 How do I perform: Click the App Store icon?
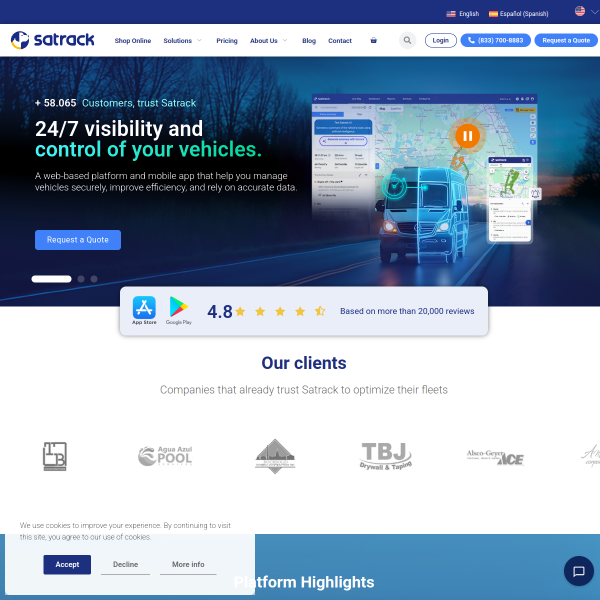(144, 310)
